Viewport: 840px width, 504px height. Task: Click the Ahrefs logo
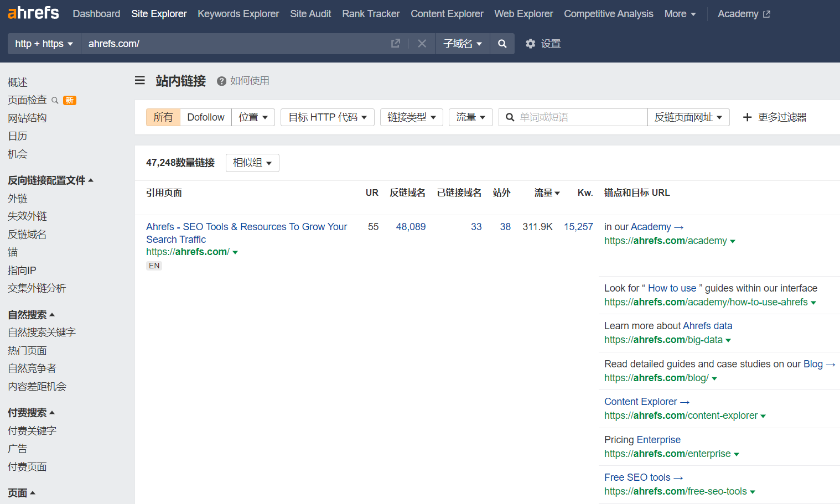[x=33, y=13]
